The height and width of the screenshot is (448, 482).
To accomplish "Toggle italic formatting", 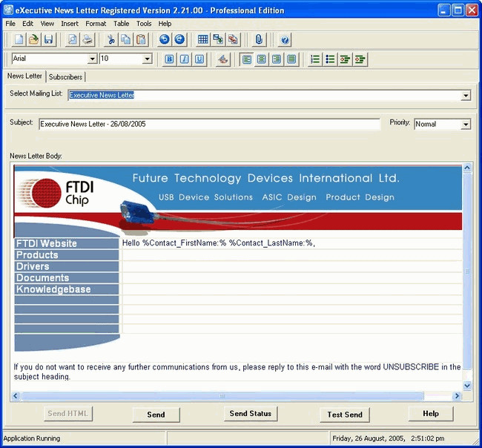I will click(184, 59).
